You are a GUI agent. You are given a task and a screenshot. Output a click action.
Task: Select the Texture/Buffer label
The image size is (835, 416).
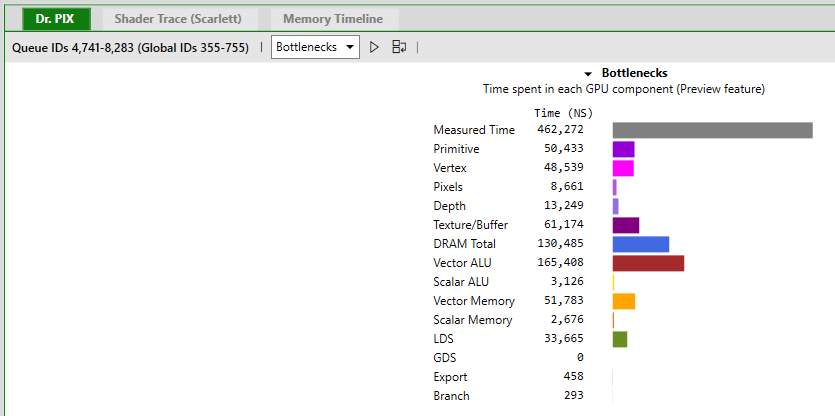click(x=471, y=225)
